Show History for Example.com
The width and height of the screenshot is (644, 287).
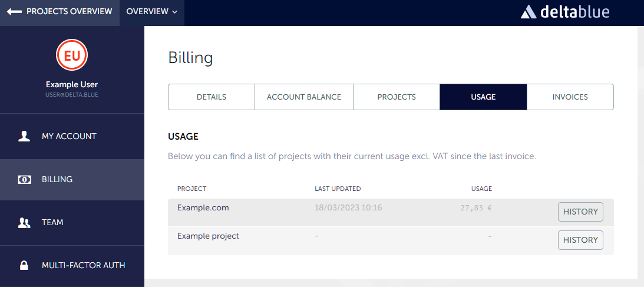pyautogui.click(x=580, y=212)
